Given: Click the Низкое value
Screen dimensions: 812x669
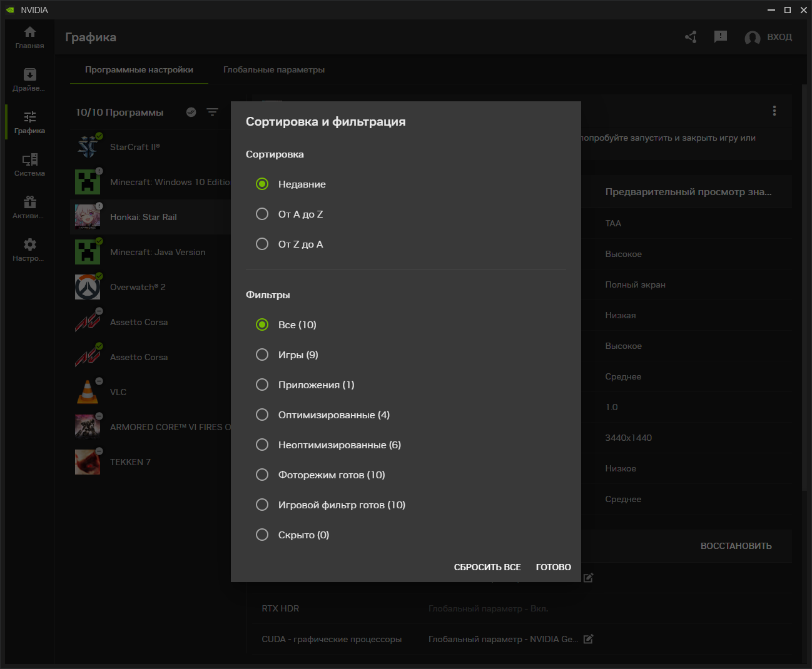Looking at the screenshot, I should pyautogui.click(x=621, y=468).
